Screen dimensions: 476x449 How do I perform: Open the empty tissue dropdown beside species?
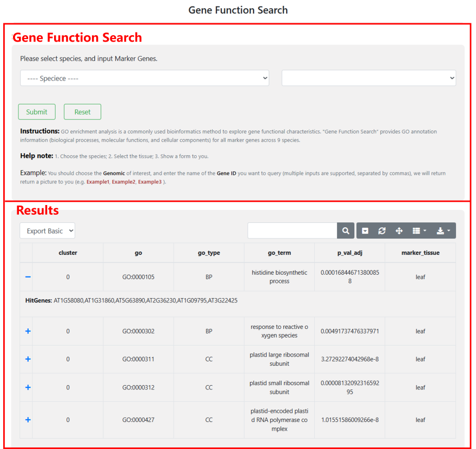tap(368, 78)
